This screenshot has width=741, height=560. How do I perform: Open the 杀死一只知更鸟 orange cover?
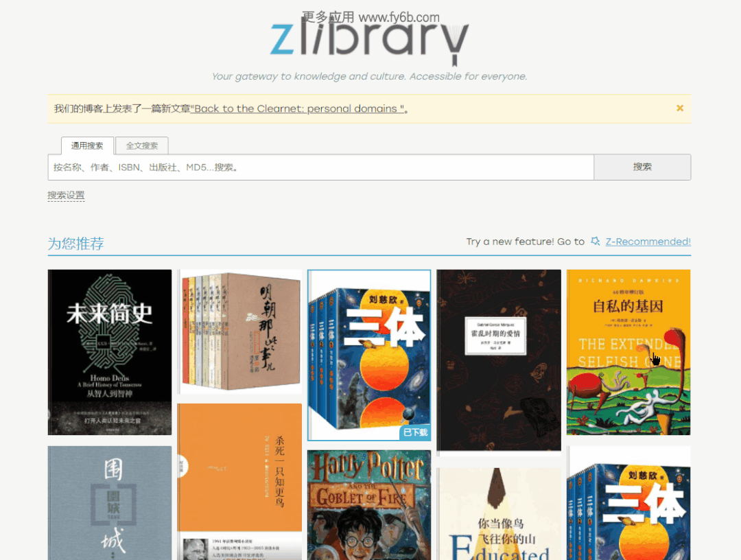(239, 482)
